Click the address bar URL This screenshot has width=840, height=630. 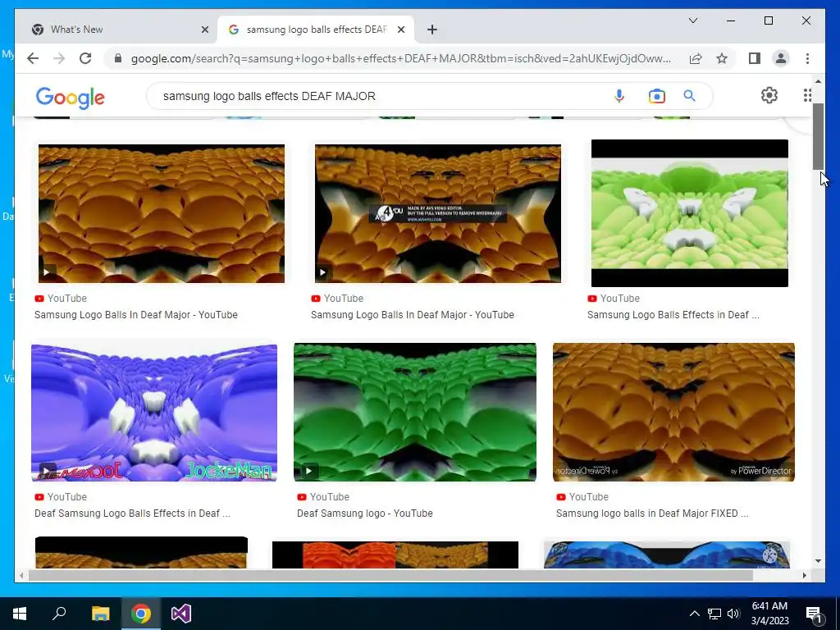(x=400, y=58)
